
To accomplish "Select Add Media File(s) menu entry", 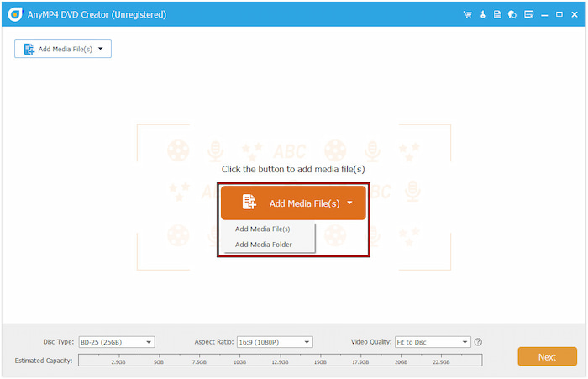I will [262, 229].
